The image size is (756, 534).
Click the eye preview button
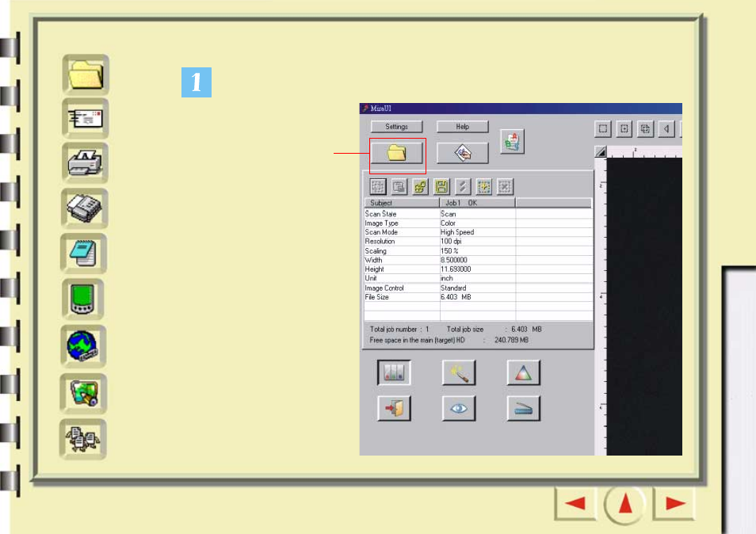(459, 408)
